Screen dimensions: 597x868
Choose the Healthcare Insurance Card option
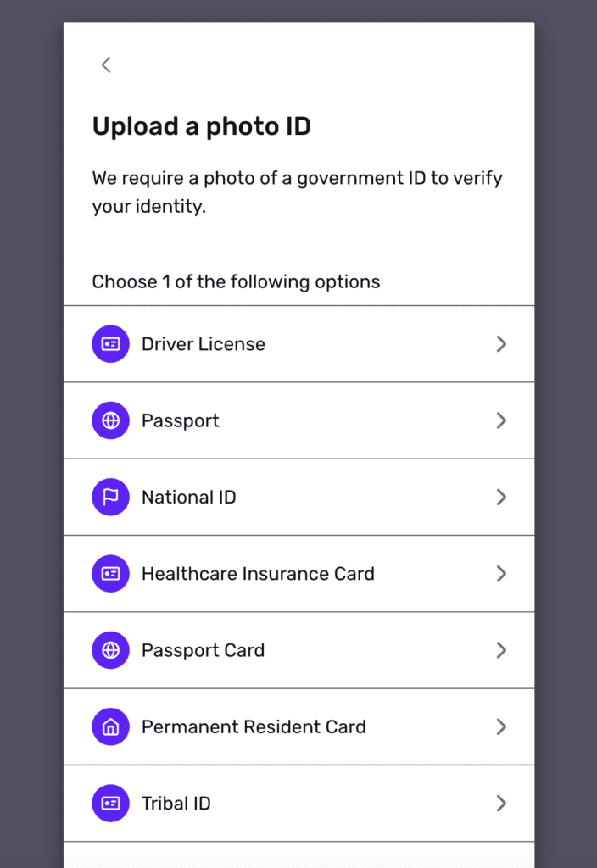coord(298,573)
